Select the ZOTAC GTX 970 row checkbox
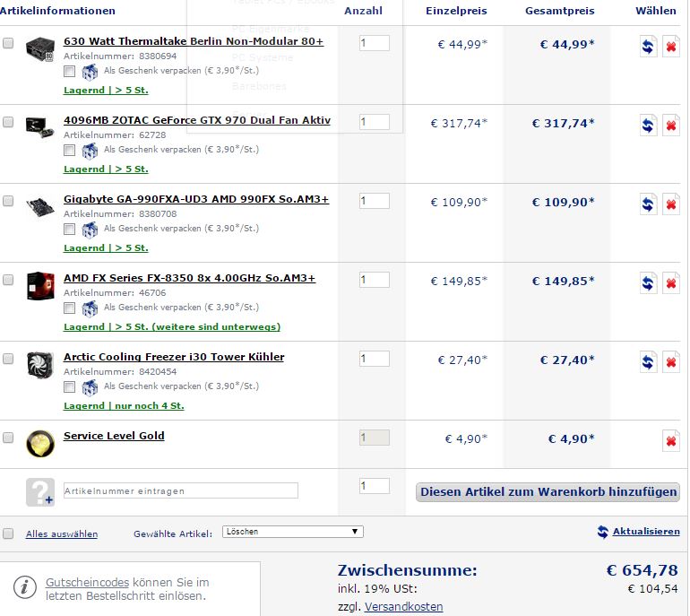The height and width of the screenshot is (616, 690). (8, 122)
